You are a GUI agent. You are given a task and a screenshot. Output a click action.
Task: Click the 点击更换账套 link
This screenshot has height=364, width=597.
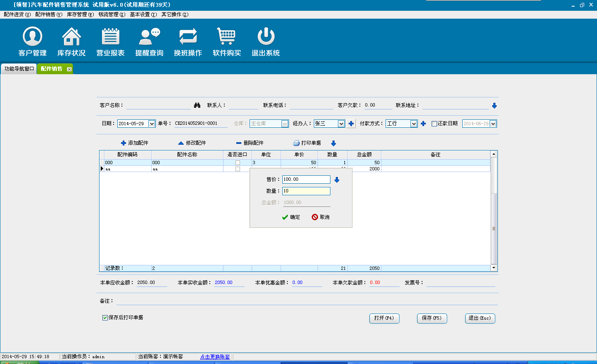(x=215, y=357)
